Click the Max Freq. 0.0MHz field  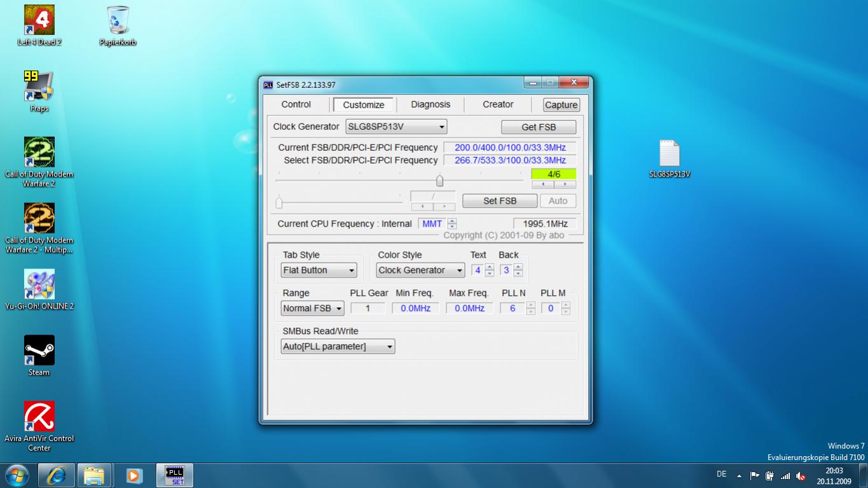(469, 309)
